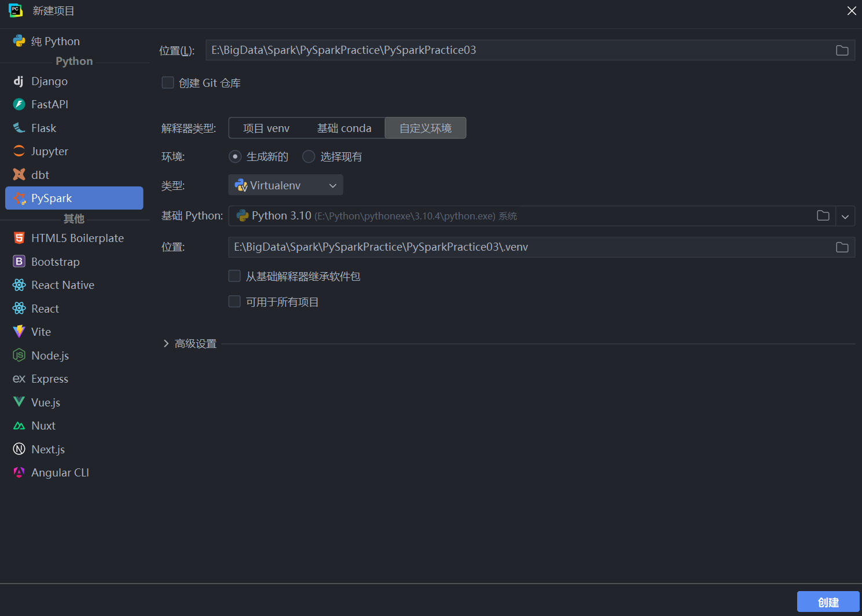The width and height of the screenshot is (862, 616).
Task: Choose the dbt project icon
Action: pyautogui.click(x=19, y=175)
